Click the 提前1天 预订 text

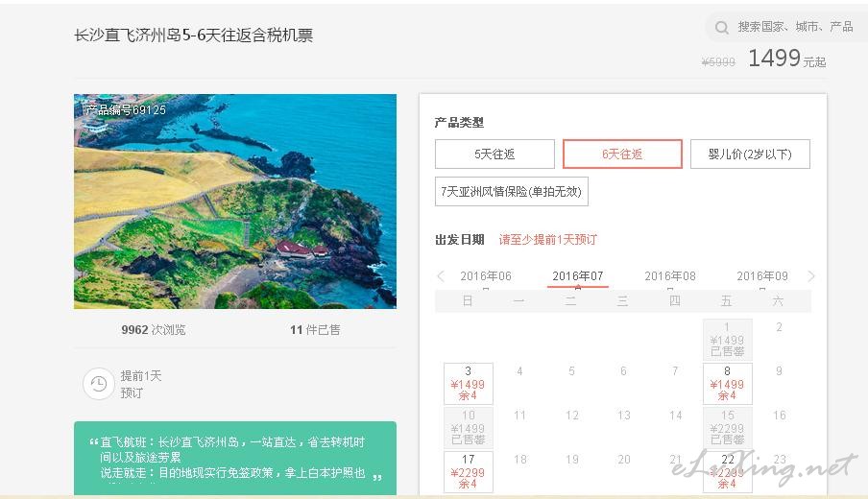(140, 384)
